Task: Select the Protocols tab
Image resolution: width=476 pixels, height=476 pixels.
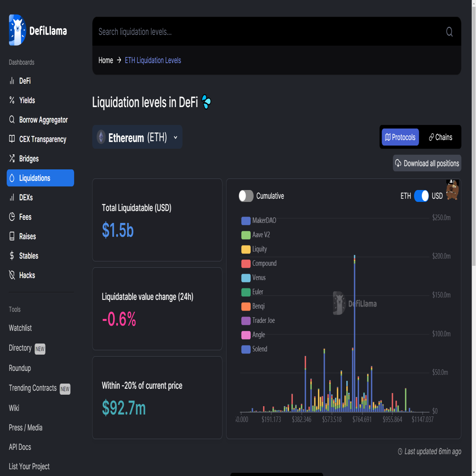Action: [x=400, y=137]
